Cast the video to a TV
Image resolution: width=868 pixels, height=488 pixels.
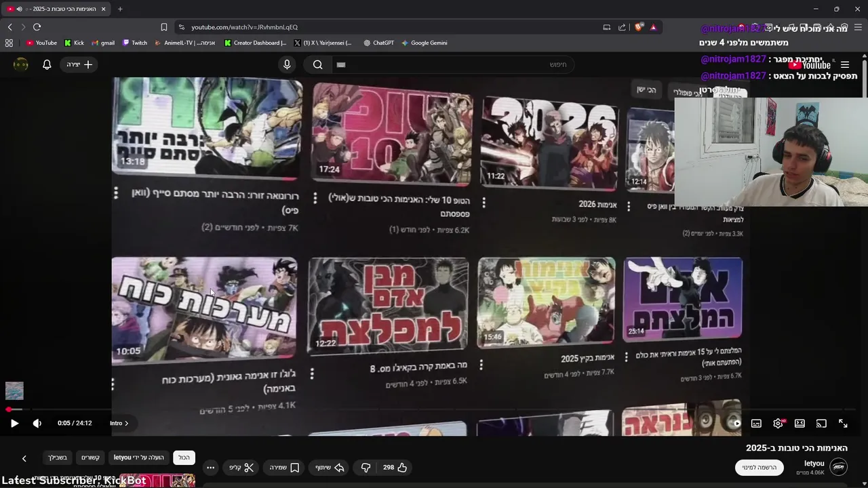coord(821,423)
